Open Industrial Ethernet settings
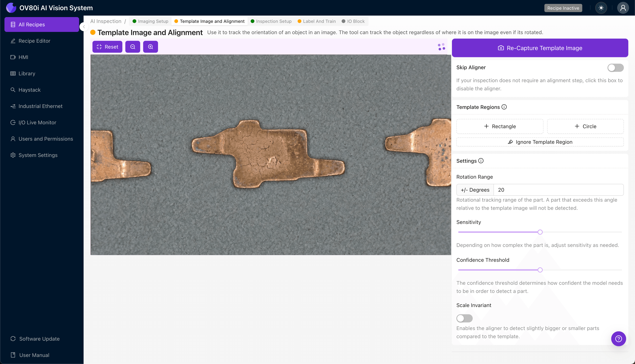The height and width of the screenshot is (364, 635). tap(40, 106)
